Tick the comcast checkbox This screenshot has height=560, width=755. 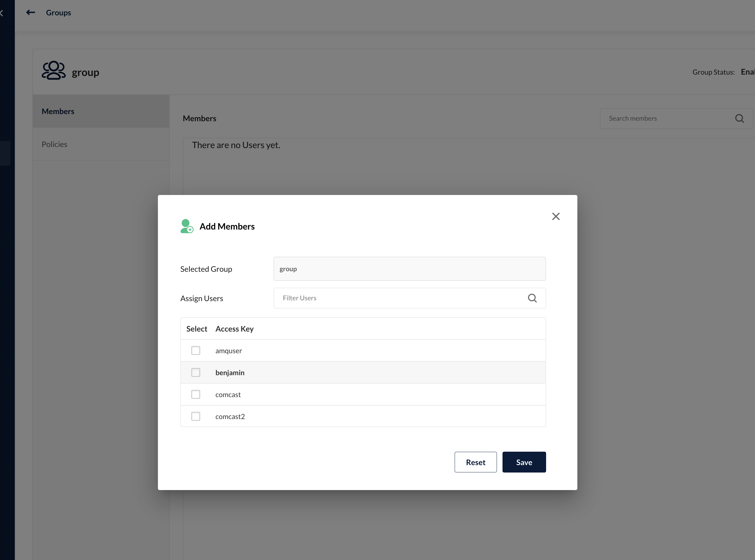point(195,394)
